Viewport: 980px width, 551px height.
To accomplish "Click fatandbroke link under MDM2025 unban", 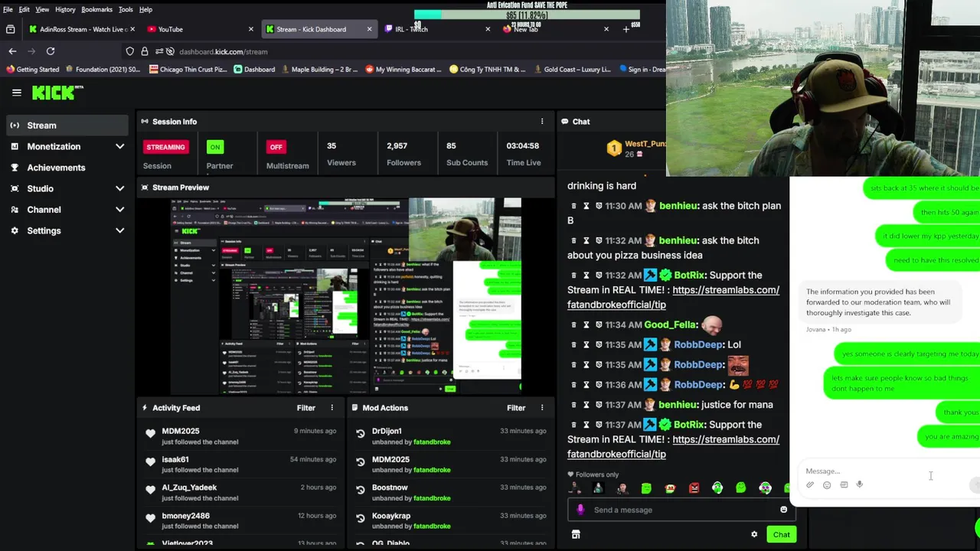I will point(432,470).
